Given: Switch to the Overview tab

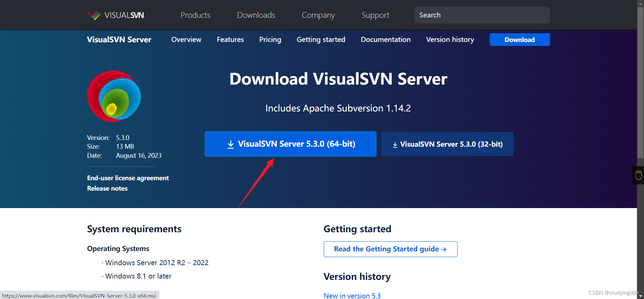Looking at the screenshot, I should [x=186, y=40].
